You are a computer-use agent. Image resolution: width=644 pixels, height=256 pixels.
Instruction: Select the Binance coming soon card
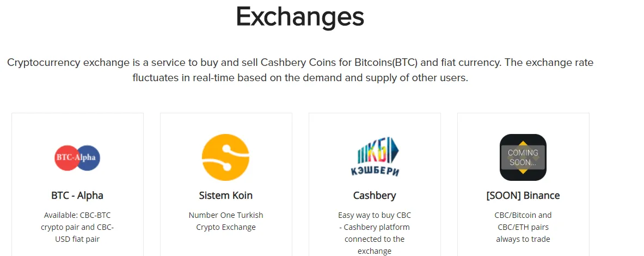click(x=523, y=185)
